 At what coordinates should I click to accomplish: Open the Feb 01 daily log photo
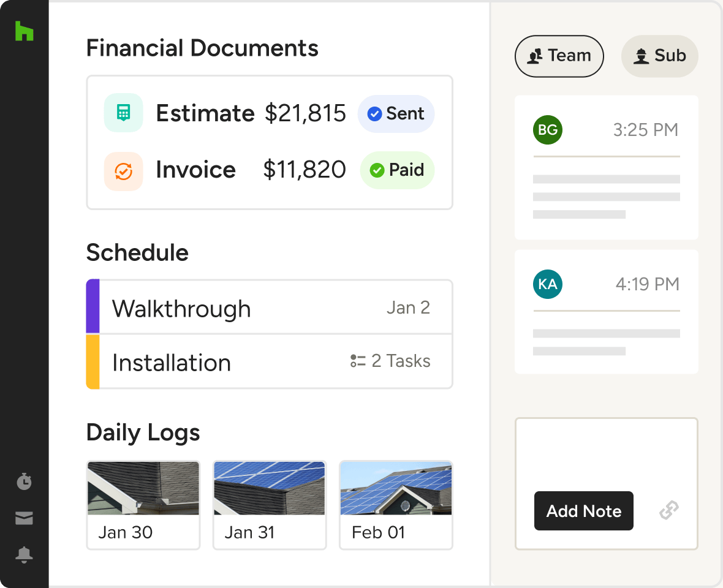pyautogui.click(x=396, y=488)
